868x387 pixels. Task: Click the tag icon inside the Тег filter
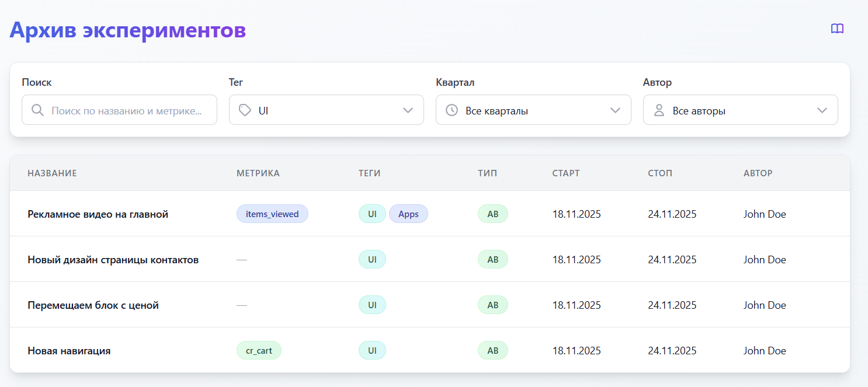244,110
